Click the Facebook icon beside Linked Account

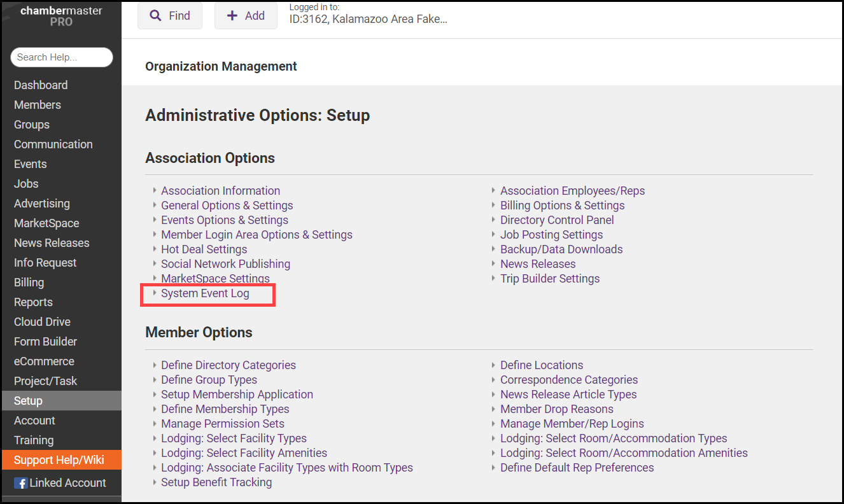tap(20, 483)
